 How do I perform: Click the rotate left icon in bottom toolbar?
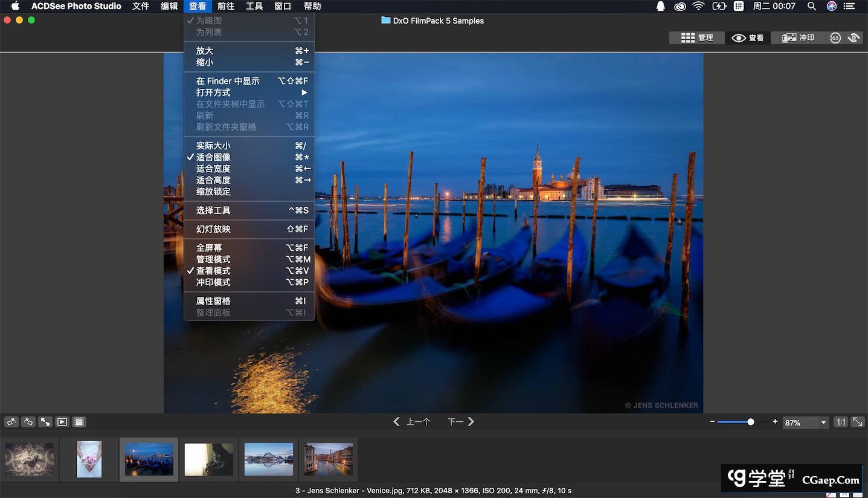tap(11, 422)
